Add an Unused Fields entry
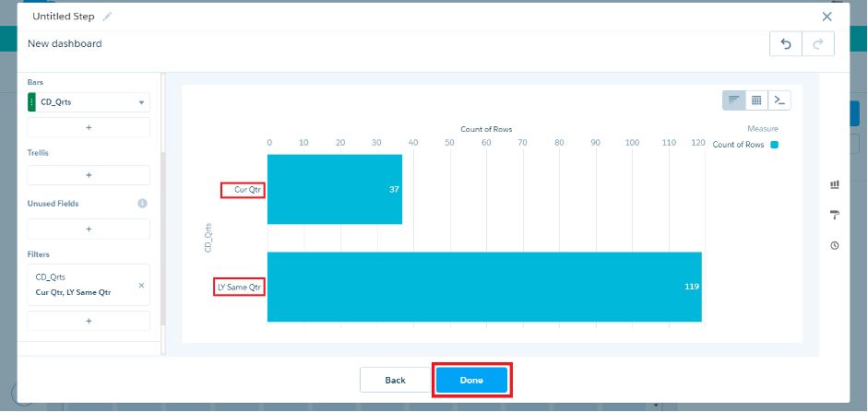Viewport: 868px width, 412px height. 89,229
